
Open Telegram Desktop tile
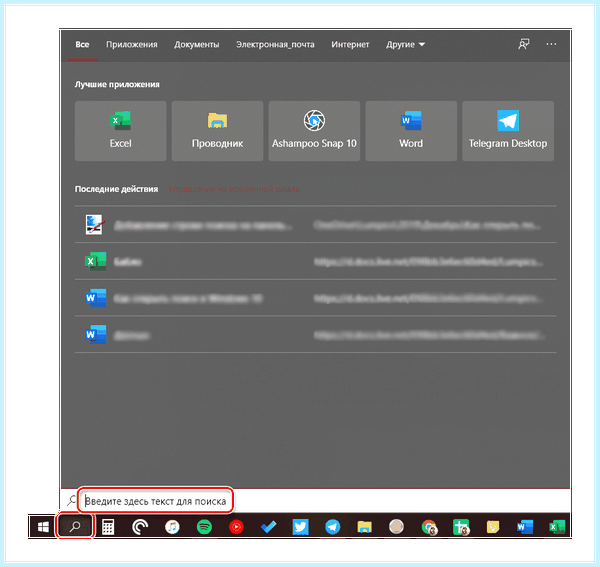click(508, 131)
